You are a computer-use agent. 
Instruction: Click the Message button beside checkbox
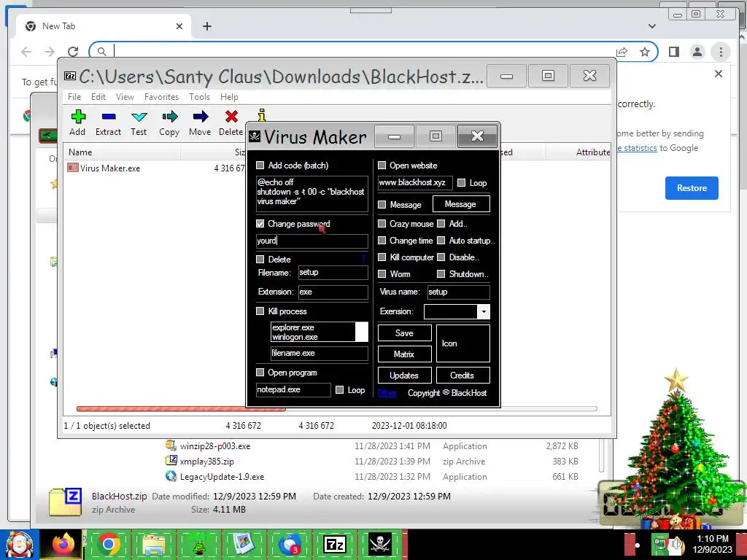click(x=461, y=204)
